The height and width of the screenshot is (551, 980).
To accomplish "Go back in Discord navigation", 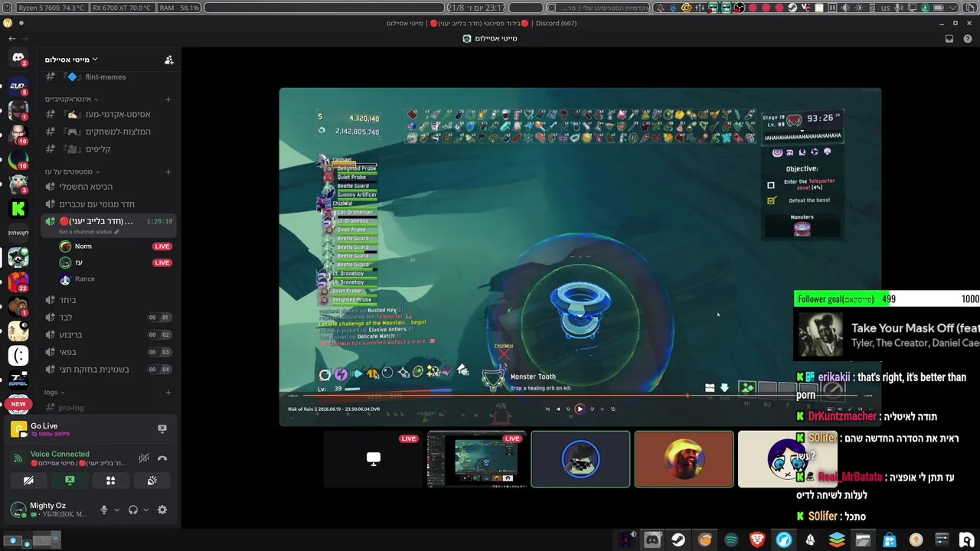I will tap(11, 38).
